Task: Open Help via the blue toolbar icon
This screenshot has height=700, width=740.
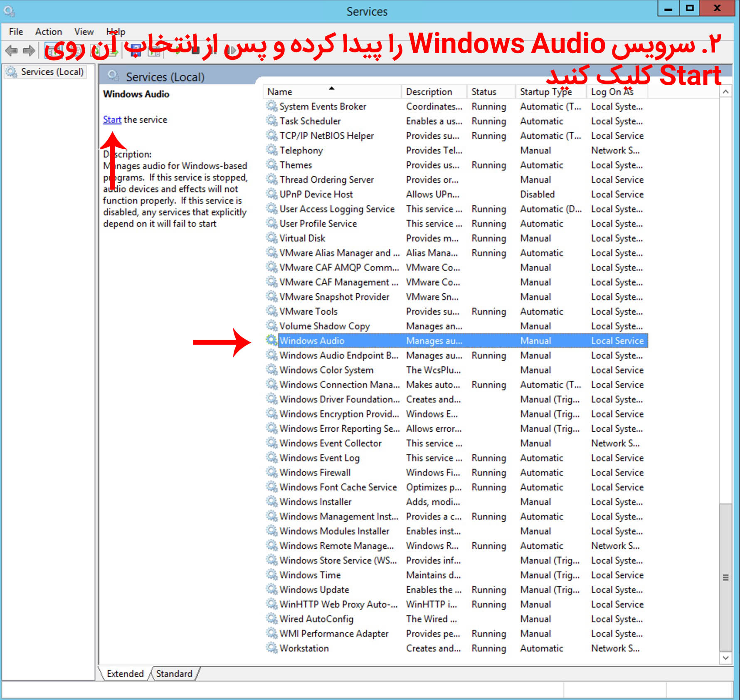Action: click(136, 51)
